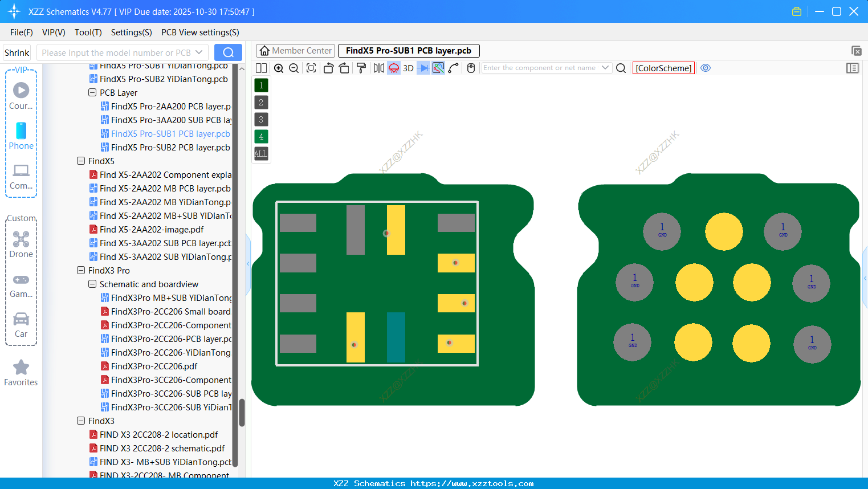868x489 pixels.
Task: Open Find X5-2AA202-image.pdf file
Action: coord(146,229)
